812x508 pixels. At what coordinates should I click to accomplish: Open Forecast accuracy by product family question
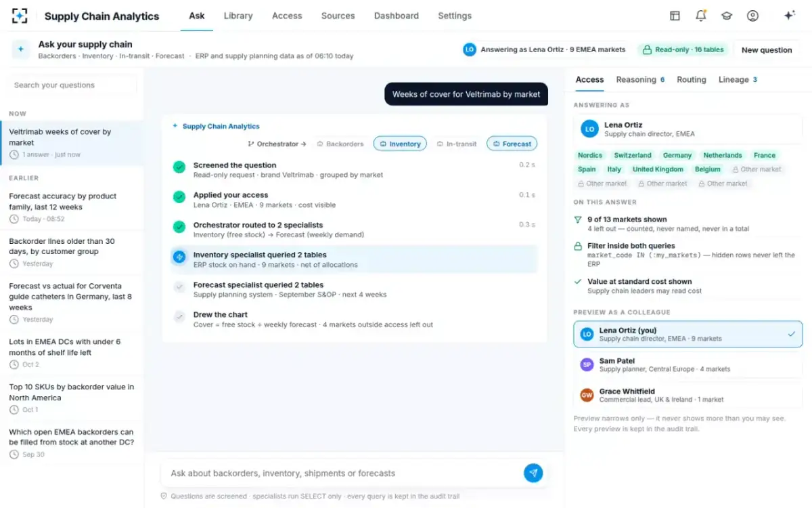72,207
